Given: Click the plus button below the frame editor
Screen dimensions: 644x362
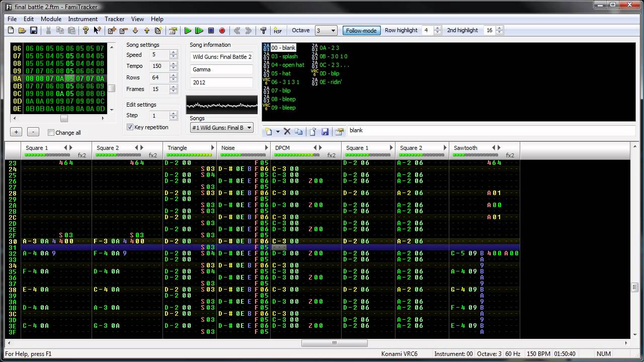Looking at the screenshot, I should (x=16, y=132).
